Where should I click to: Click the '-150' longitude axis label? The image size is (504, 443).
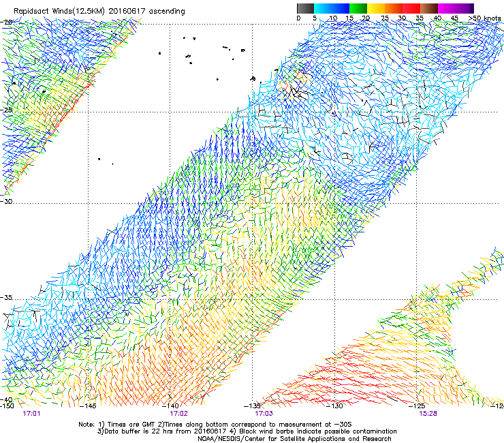pyautogui.click(x=7, y=406)
